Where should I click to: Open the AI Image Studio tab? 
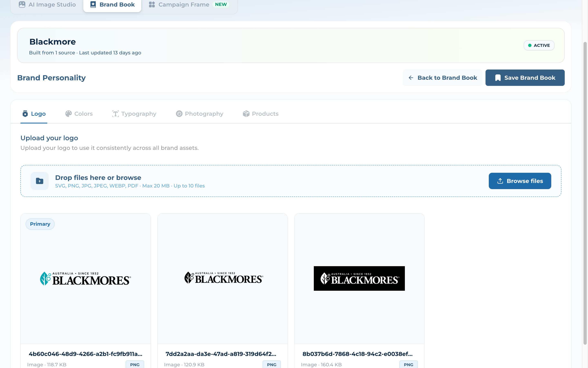point(47,5)
